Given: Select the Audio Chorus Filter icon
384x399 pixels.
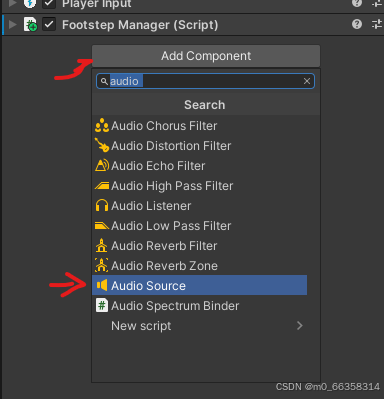Looking at the screenshot, I should pos(102,126).
